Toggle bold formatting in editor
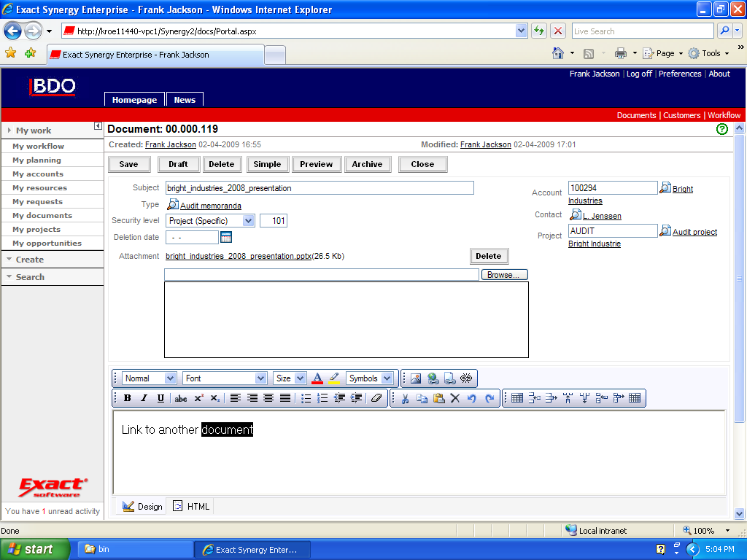This screenshot has width=747, height=560. click(127, 398)
